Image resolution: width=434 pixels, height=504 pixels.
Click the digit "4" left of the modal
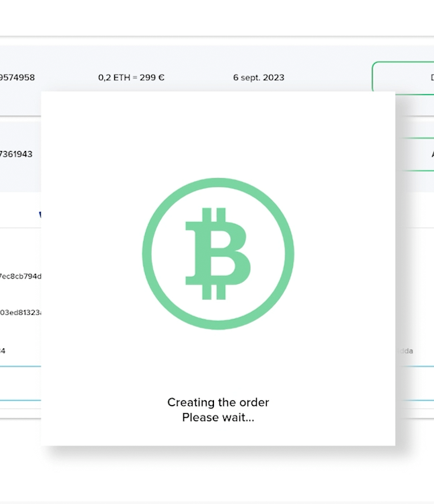[3, 350]
